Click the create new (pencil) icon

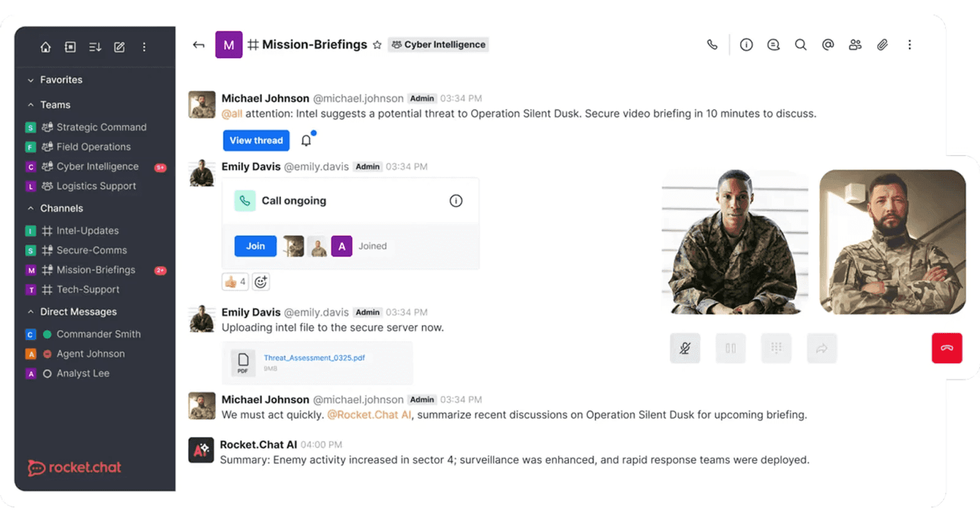(x=119, y=47)
